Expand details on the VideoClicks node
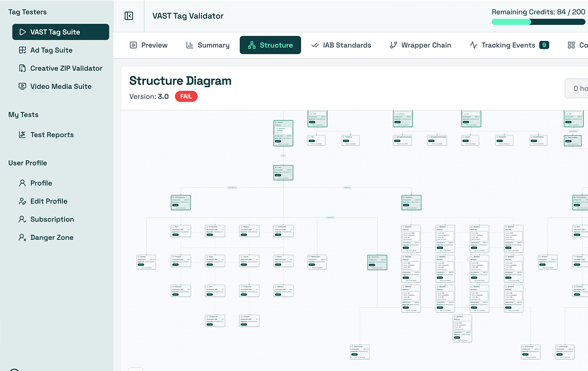The height and width of the screenshot is (371, 588). (377, 262)
